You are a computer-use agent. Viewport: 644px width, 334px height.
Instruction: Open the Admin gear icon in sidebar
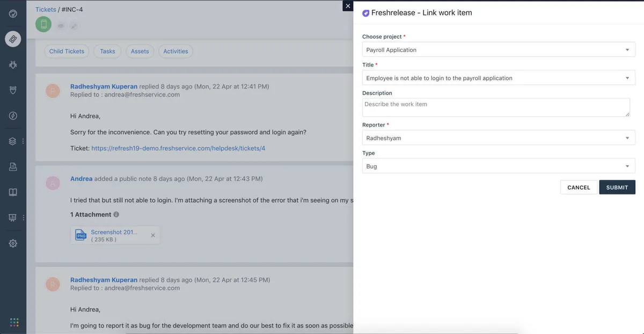13,243
